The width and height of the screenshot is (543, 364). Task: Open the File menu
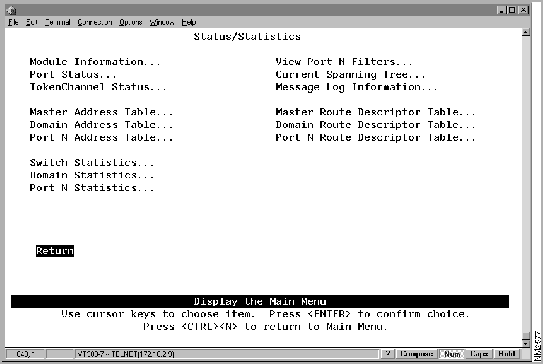pos(13,23)
